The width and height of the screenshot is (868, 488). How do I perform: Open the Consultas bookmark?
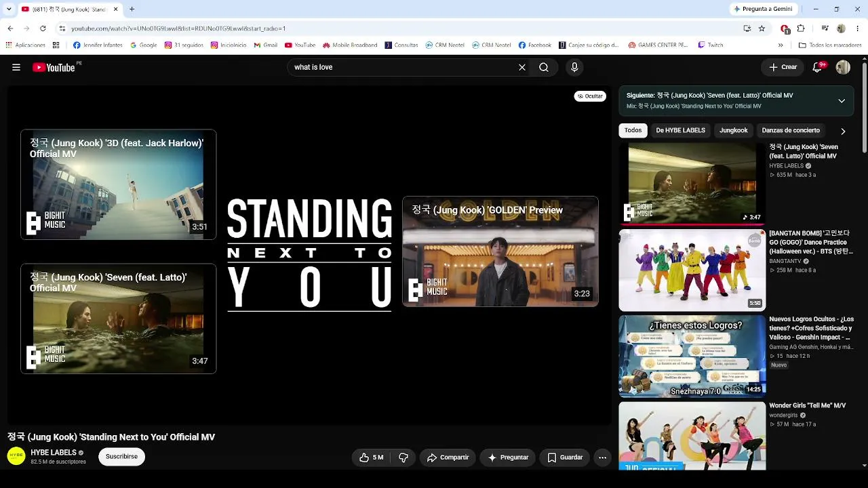(401, 45)
